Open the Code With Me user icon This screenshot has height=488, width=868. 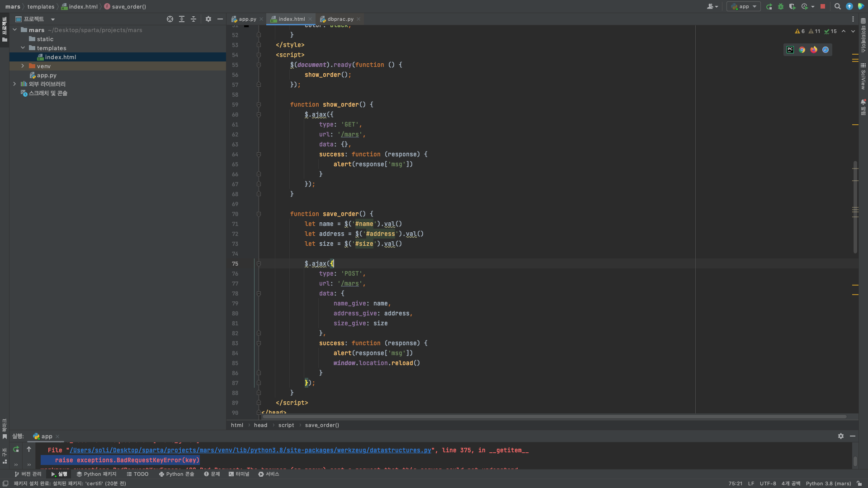712,7
